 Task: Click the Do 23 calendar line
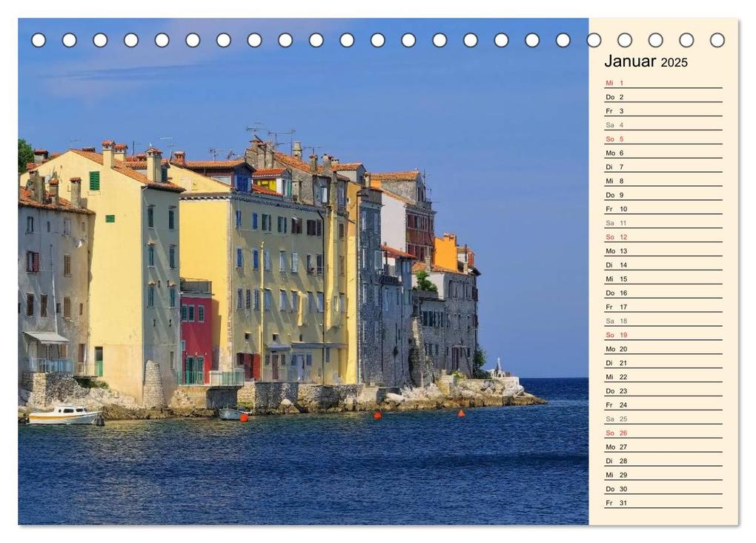click(x=663, y=391)
